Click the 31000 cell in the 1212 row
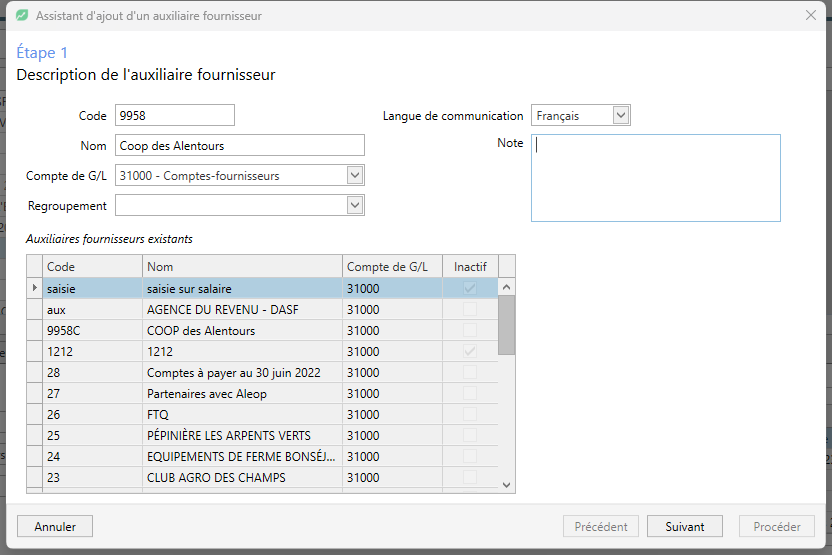This screenshot has height=555, width=832. click(x=392, y=351)
